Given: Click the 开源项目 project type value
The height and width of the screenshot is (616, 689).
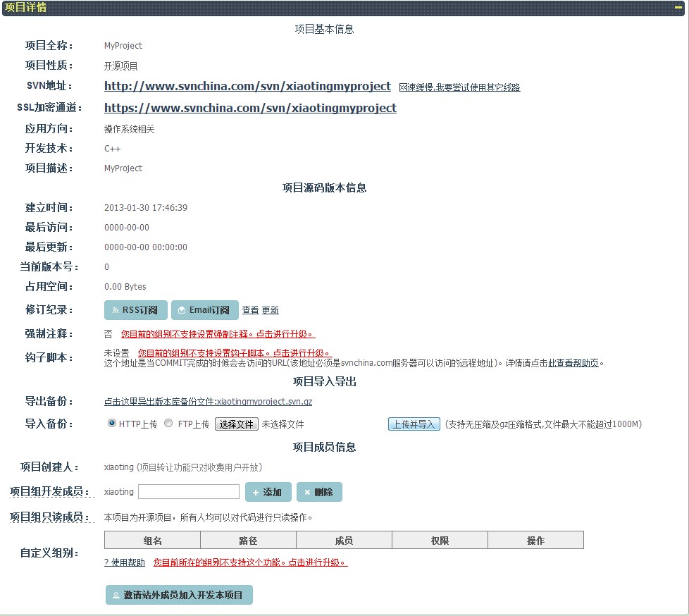Looking at the screenshot, I should click(121, 66).
